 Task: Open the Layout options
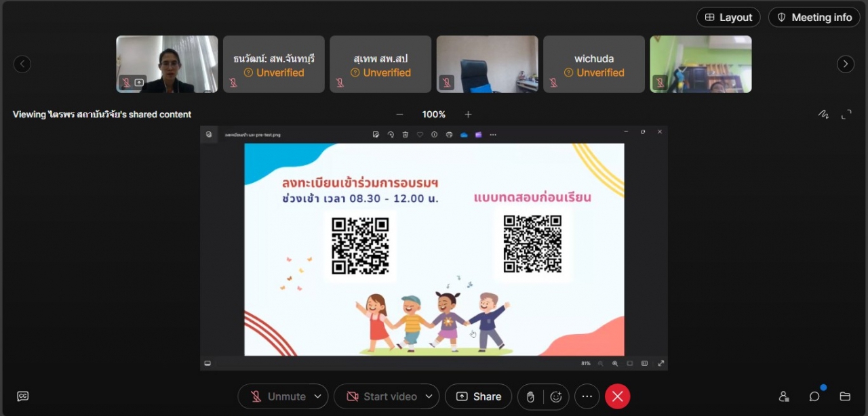coord(728,18)
